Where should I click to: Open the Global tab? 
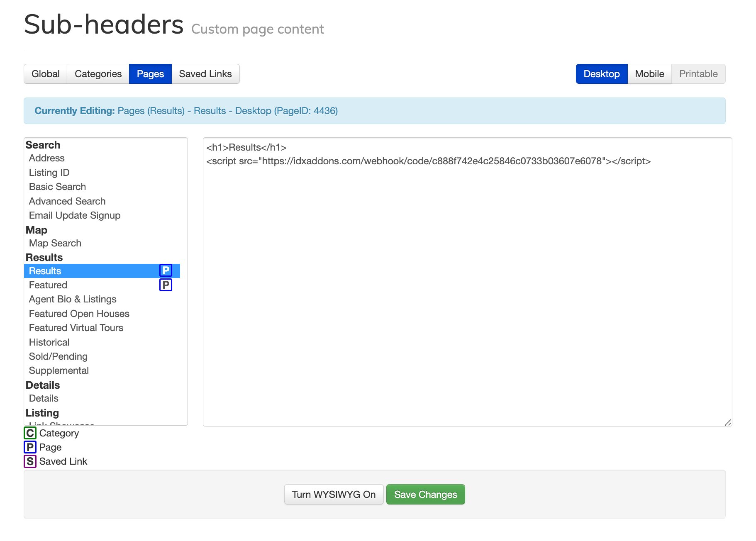[46, 74]
